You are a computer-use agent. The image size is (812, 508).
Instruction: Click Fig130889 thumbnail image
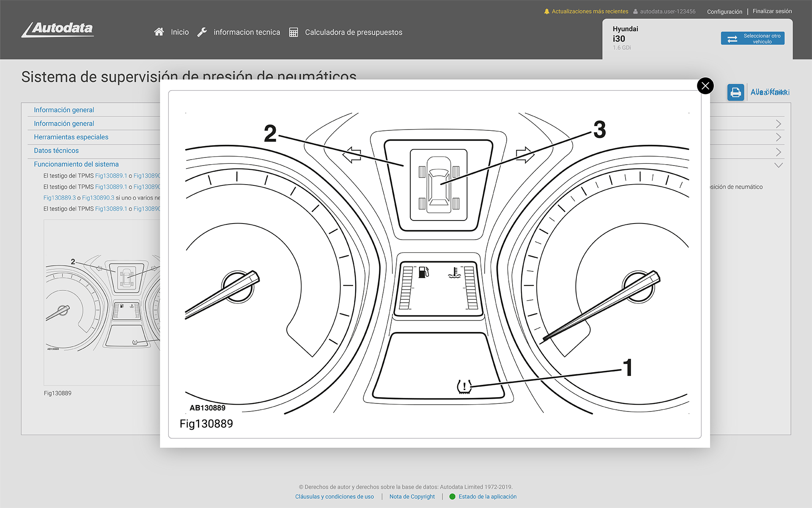click(x=101, y=303)
